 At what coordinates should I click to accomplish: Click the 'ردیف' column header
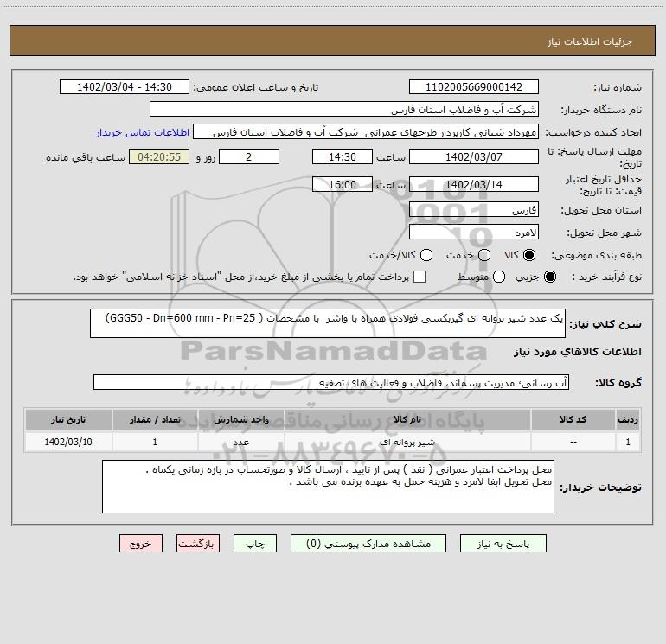click(x=628, y=419)
